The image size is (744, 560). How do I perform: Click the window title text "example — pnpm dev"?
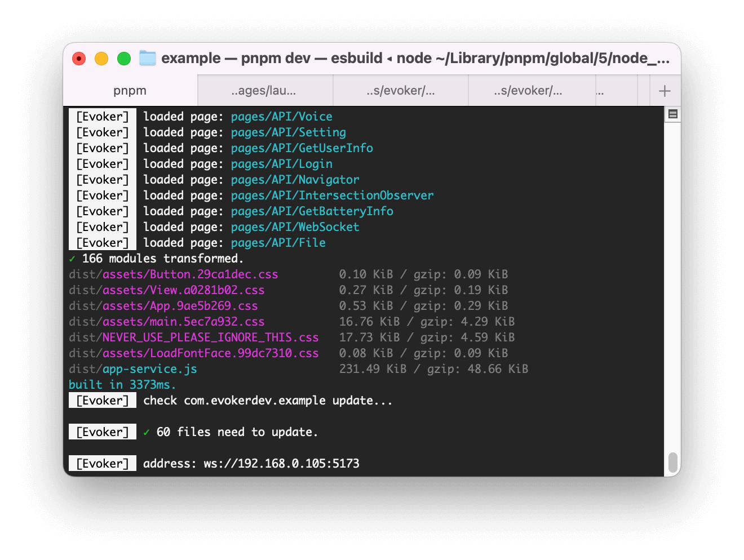(236, 58)
